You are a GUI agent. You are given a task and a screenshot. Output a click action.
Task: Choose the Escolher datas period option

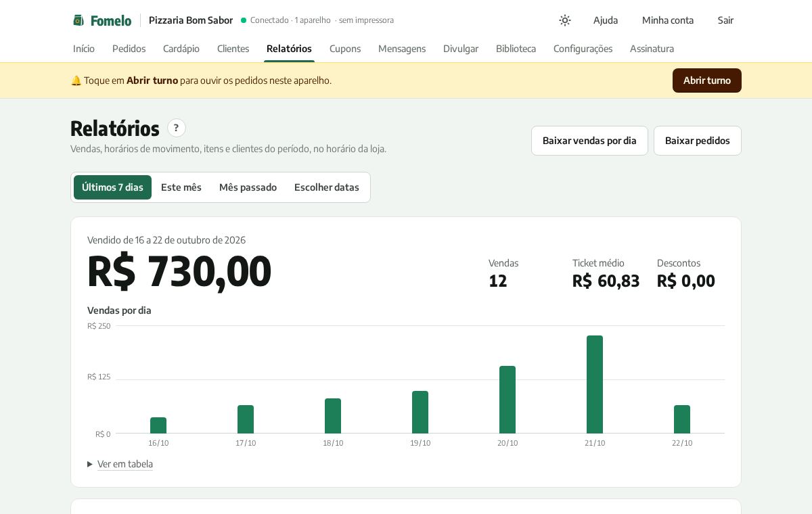(x=327, y=187)
